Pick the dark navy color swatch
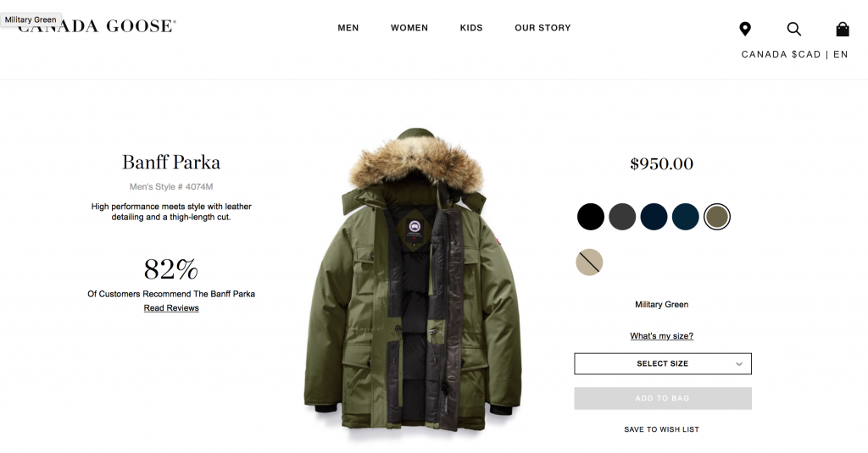This screenshot has height=453, width=868. (x=654, y=216)
